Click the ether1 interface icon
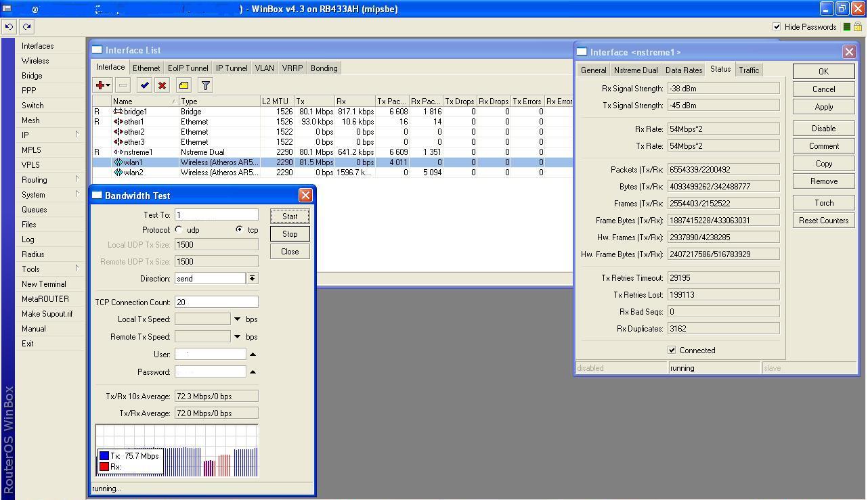 118,122
